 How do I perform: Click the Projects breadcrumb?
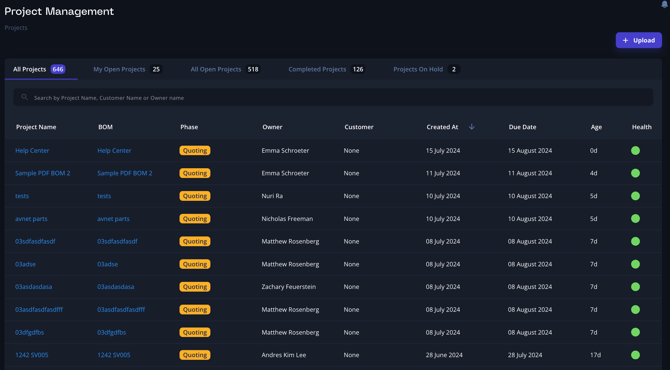point(16,27)
